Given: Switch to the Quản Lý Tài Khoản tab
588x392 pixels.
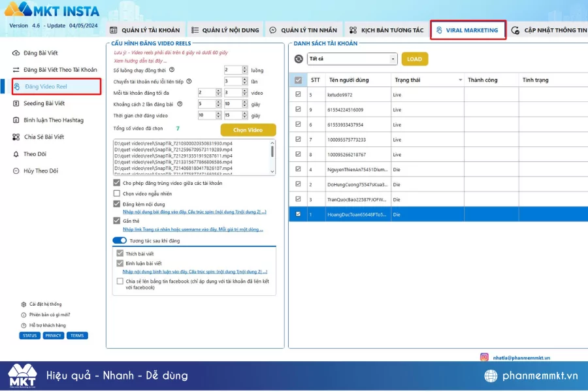Looking at the screenshot, I should pos(144,30).
